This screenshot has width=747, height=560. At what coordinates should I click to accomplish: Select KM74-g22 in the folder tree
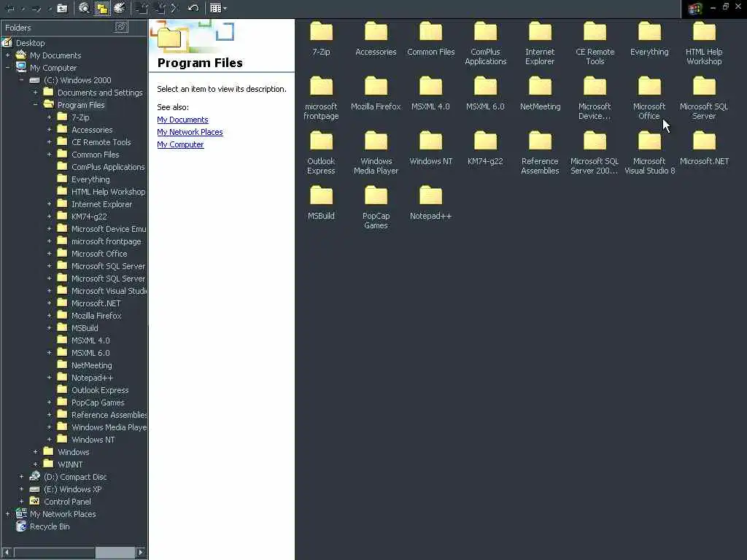pyautogui.click(x=89, y=216)
